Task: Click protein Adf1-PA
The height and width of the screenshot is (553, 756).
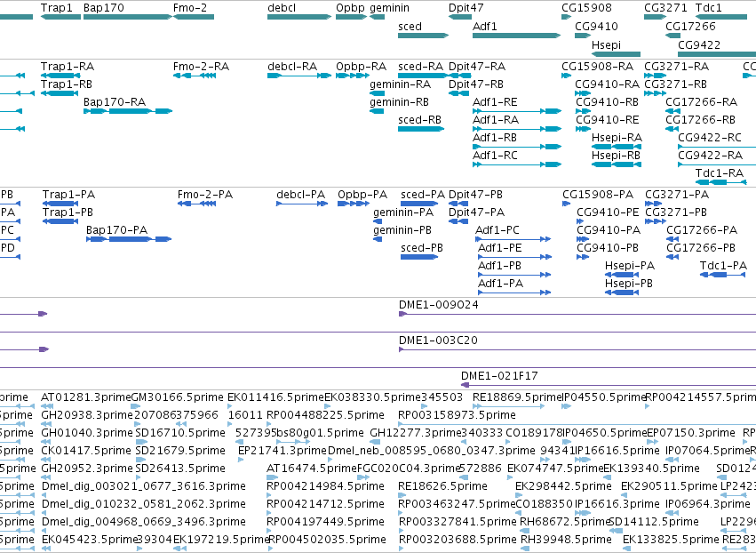Action: [500, 284]
